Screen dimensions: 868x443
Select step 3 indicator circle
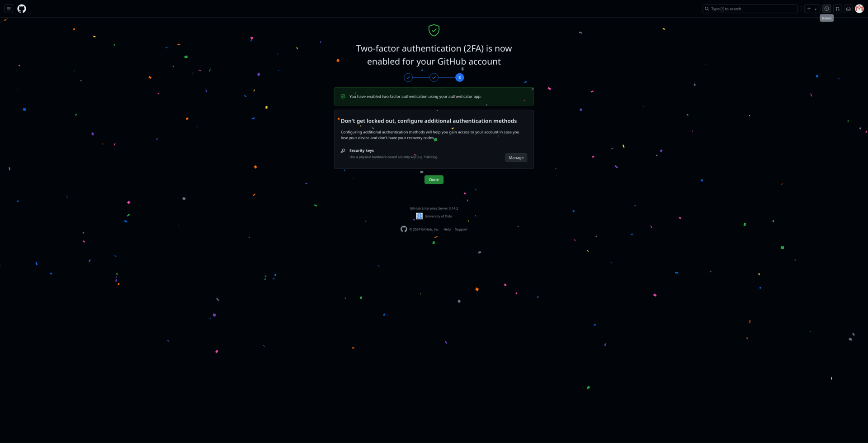pos(459,77)
